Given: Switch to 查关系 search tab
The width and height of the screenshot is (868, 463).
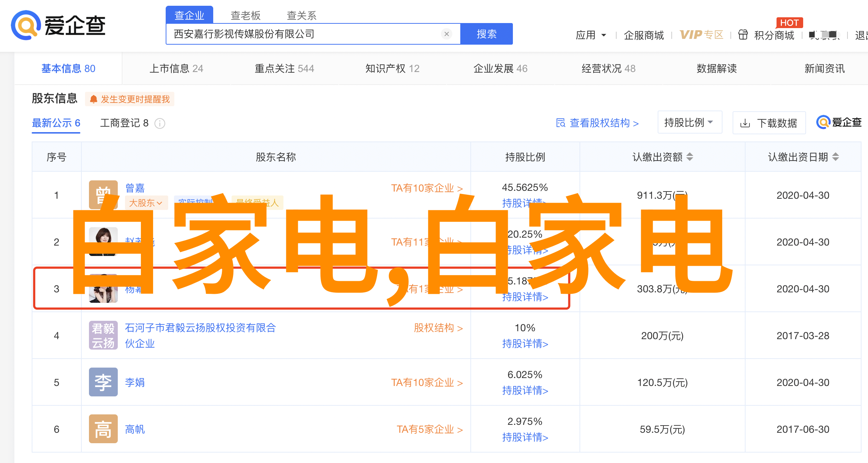Looking at the screenshot, I should click(x=301, y=15).
